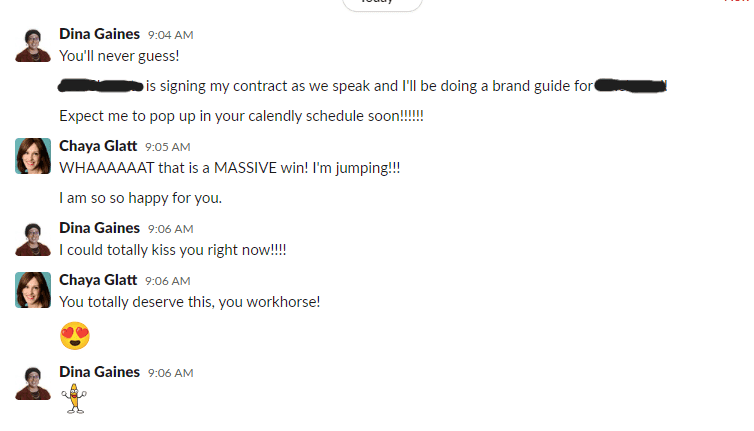Click Dina's avatar beside "I could totally kiss you"
This screenshot has height=431, width=754.
point(32,238)
